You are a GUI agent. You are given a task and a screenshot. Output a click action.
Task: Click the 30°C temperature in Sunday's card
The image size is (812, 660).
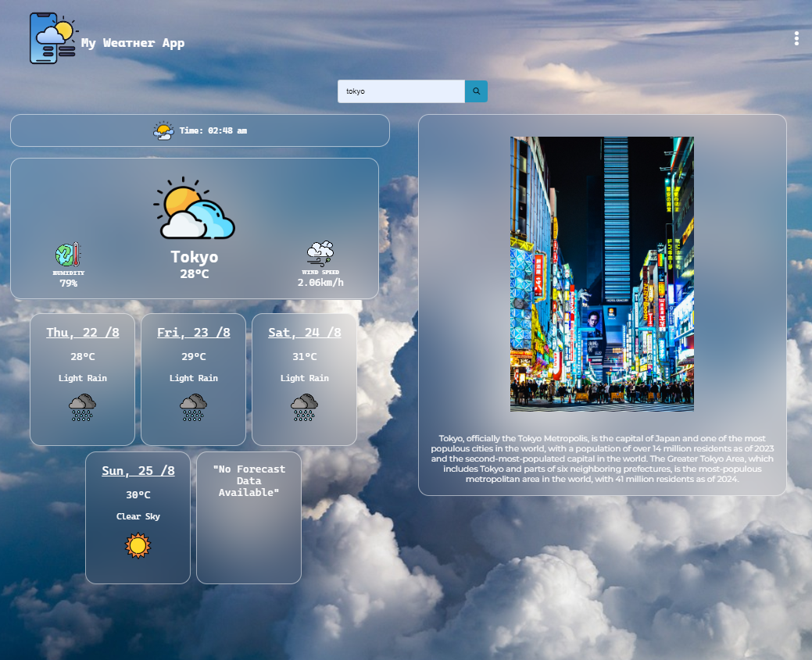(x=138, y=495)
